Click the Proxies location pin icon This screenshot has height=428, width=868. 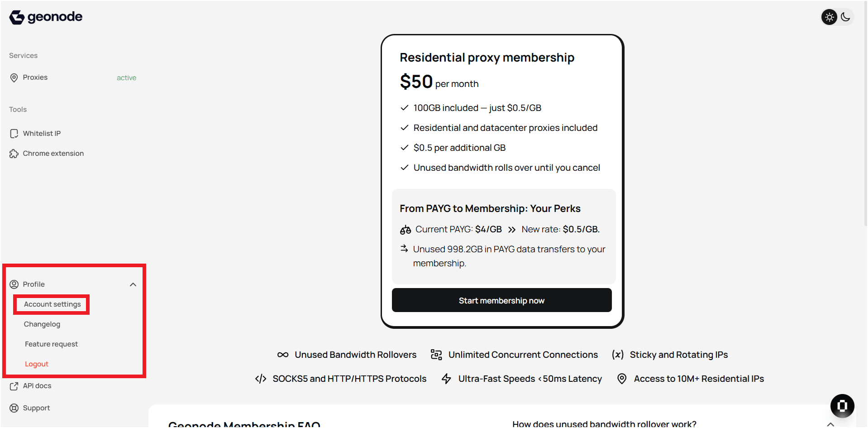pos(14,78)
